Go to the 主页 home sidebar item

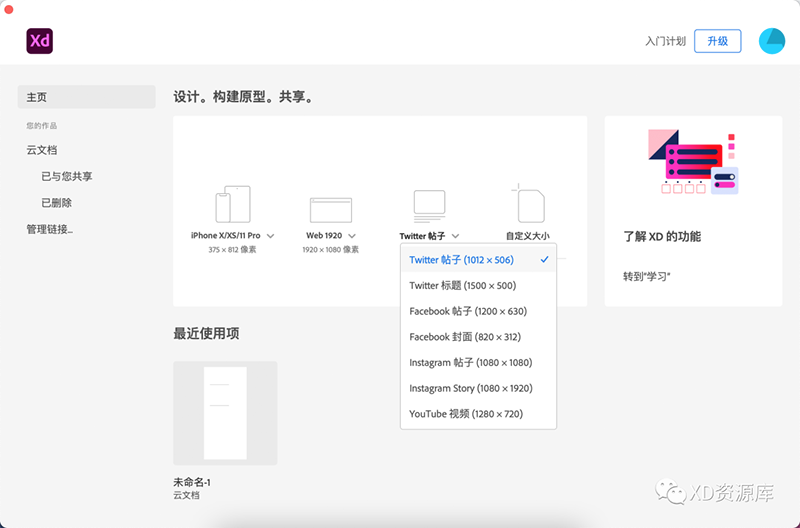(x=86, y=97)
